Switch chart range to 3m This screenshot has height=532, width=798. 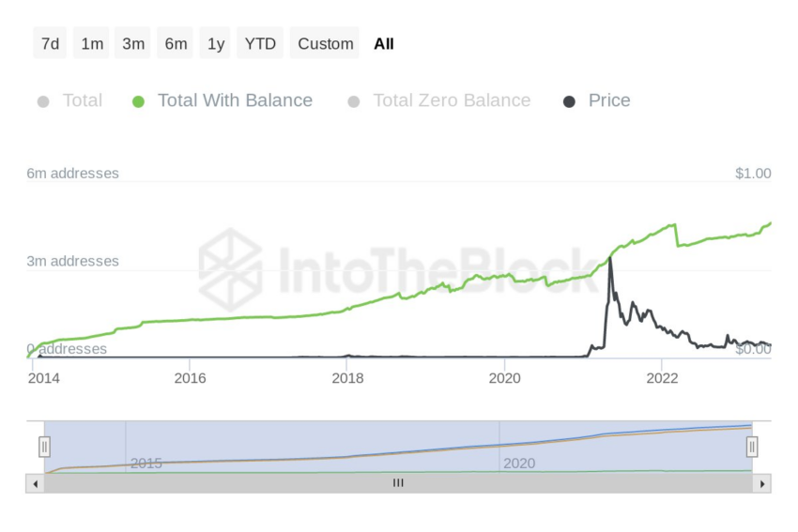pyautogui.click(x=133, y=43)
